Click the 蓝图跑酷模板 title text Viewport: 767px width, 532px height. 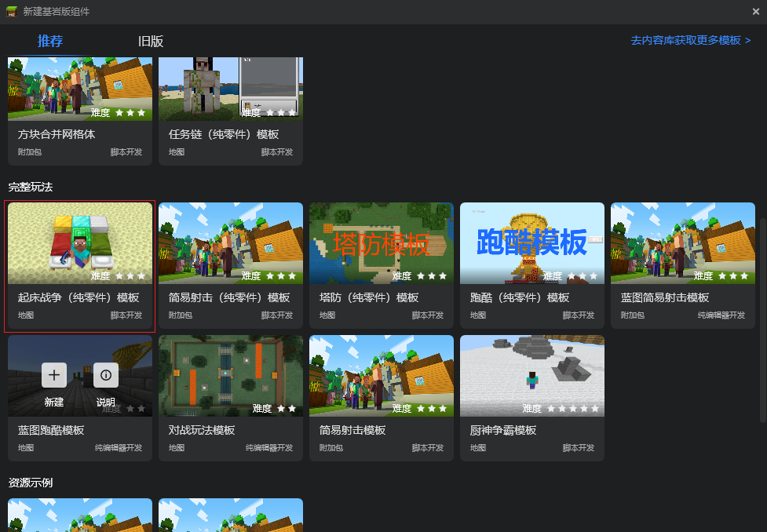click(x=51, y=430)
